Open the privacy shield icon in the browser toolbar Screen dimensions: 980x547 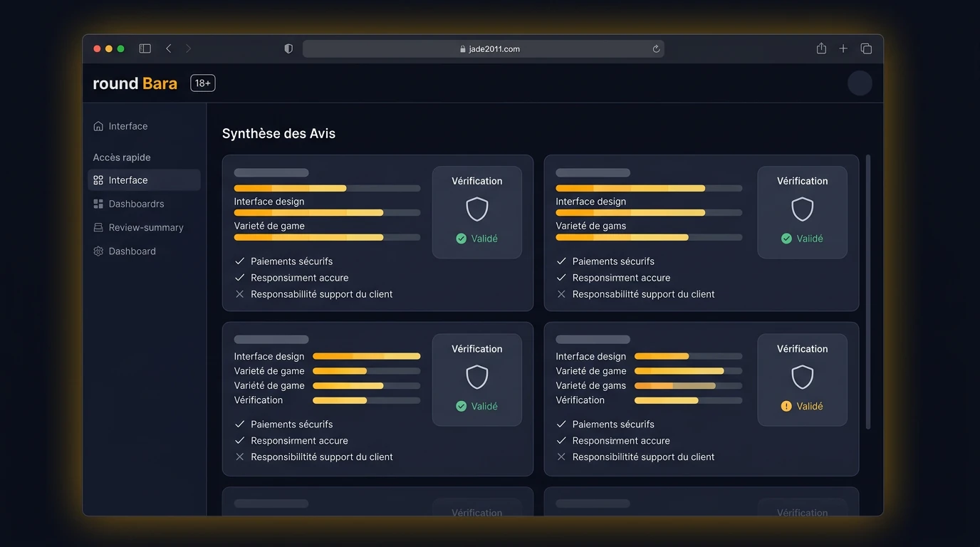point(288,48)
